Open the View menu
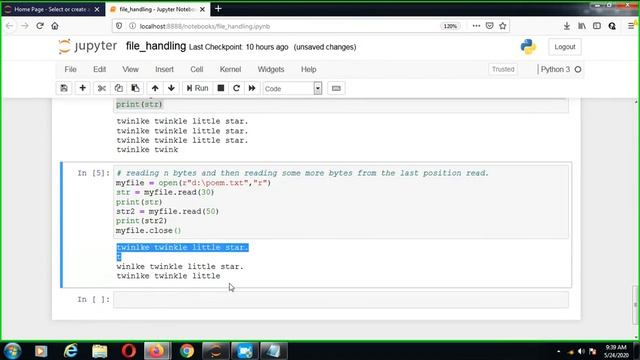This screenshot has width=640, height=360. (130, 69)
